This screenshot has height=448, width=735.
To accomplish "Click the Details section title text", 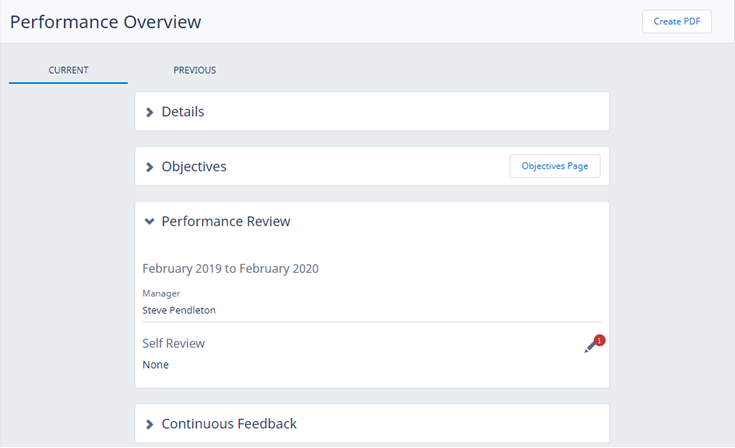I will click(183, 112).
